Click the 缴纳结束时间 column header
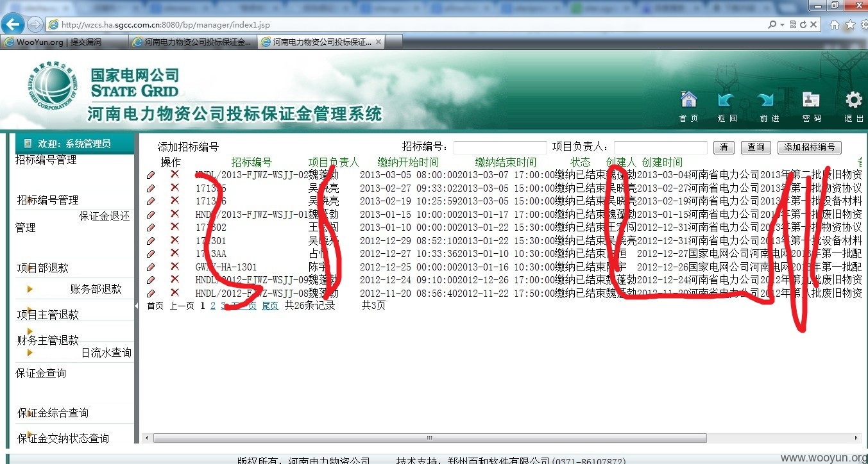Viewport: 868px width, 464px height. [506, 162]
